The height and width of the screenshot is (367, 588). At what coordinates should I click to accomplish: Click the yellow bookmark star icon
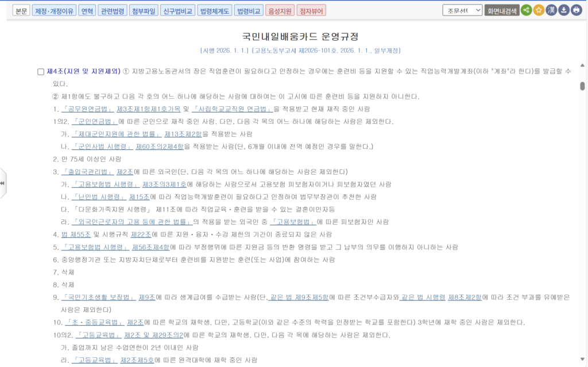click(539, 10)
